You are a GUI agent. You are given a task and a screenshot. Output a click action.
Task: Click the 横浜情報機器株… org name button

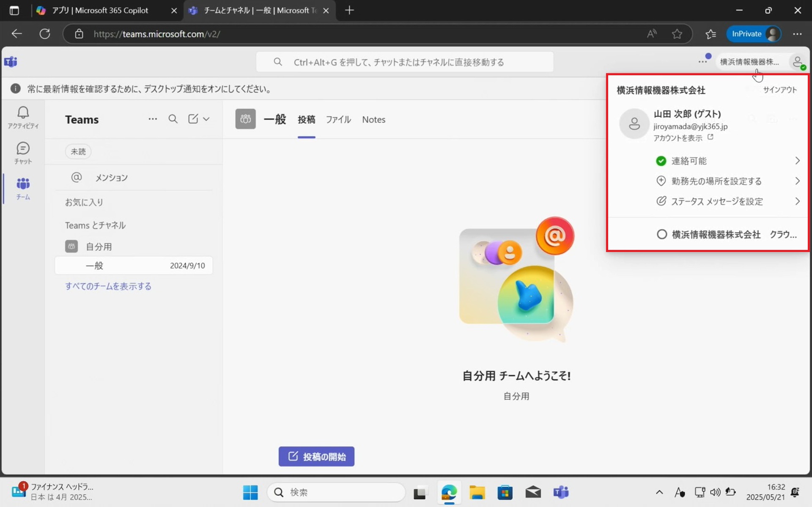[749, 62]
